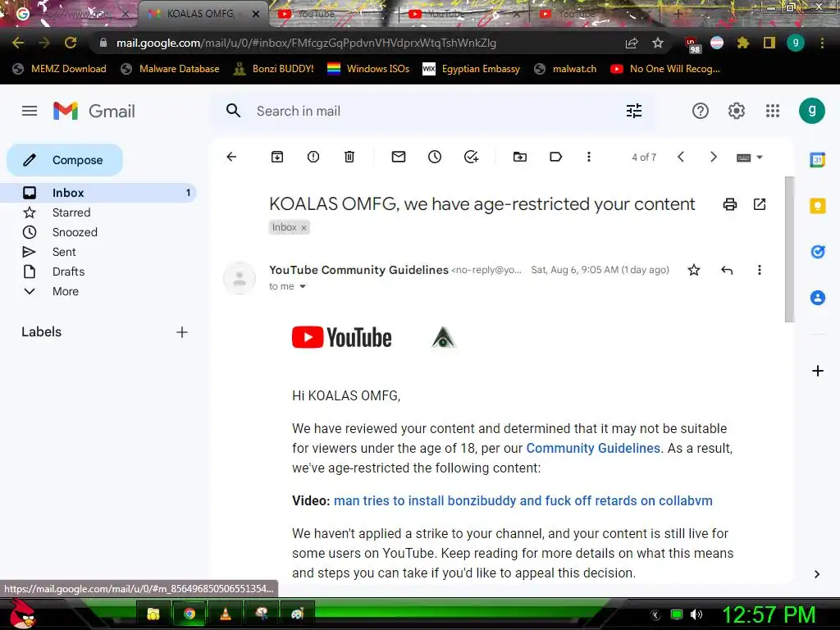Open more toolbar options menu
The height and width of the screenshot is (630, 840).
click(589, 157)
